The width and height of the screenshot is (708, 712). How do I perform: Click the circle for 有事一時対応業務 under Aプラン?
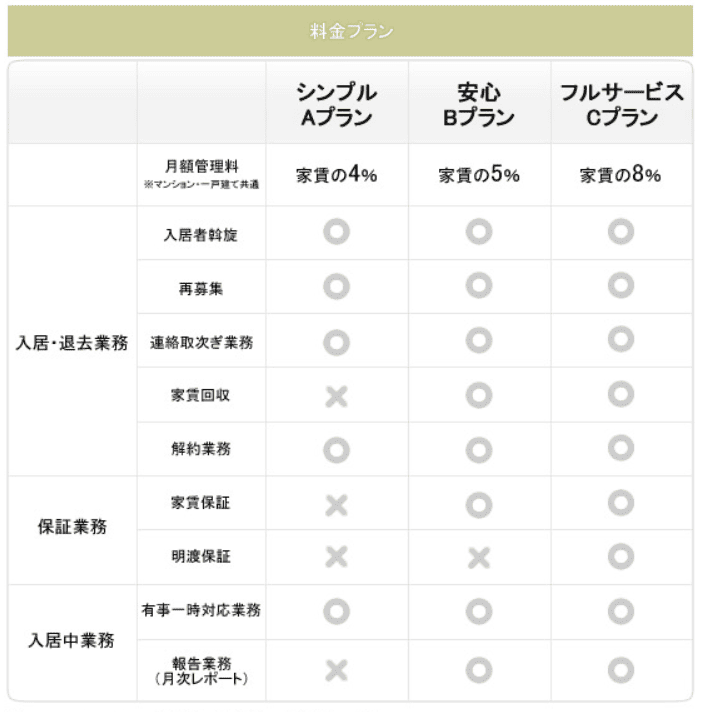coord(337,611)
